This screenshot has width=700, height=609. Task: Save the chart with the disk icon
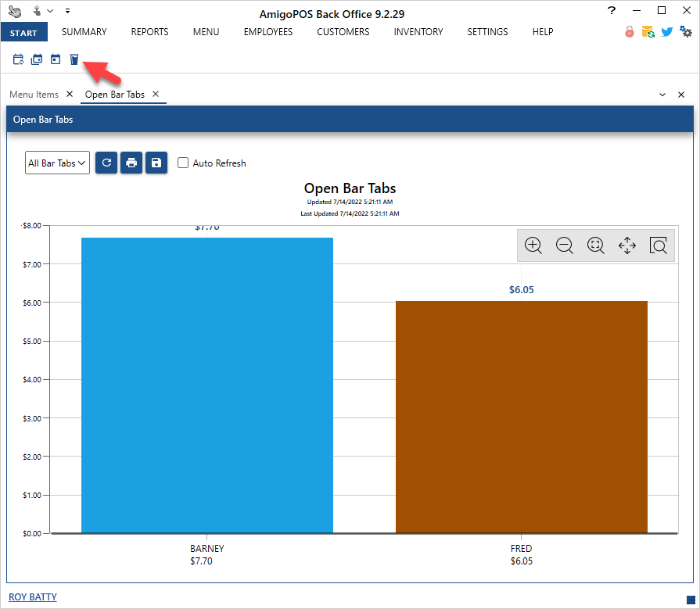pos(156,163)
